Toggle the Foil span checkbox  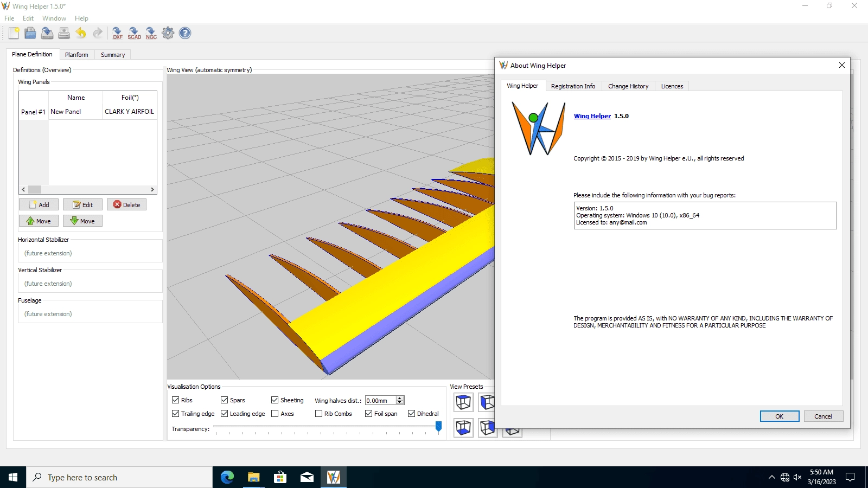368,414
